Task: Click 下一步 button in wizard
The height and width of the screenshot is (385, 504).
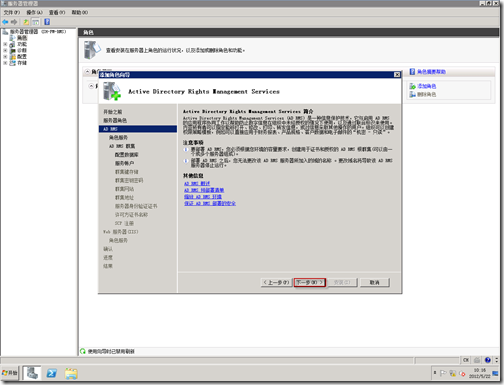Action: [310, 283]
